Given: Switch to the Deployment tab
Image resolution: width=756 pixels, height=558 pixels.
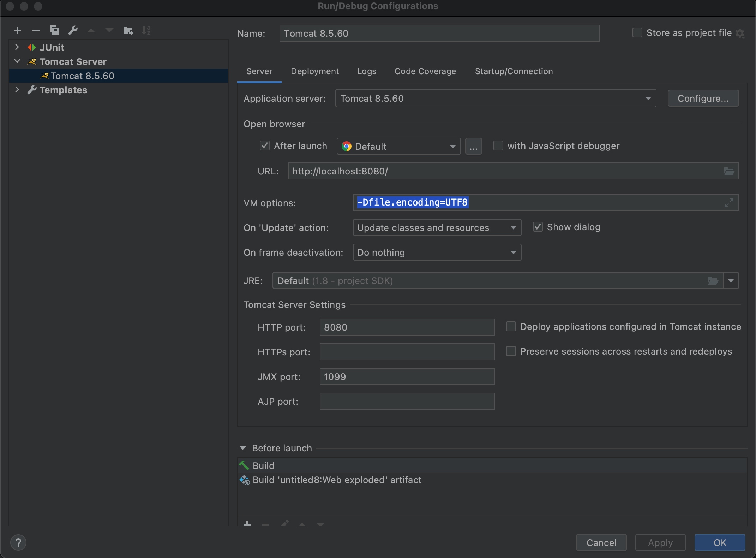Looking at the screenshot, I should pos(314,71).
